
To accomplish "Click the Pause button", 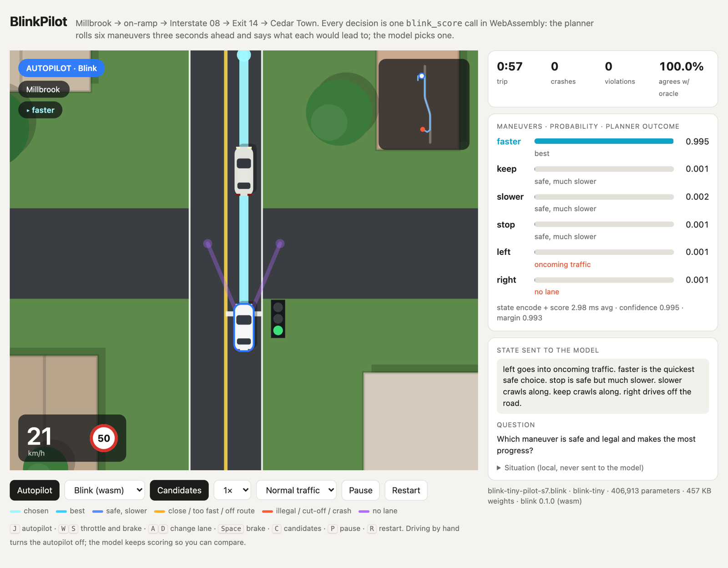I will (360, 490).
